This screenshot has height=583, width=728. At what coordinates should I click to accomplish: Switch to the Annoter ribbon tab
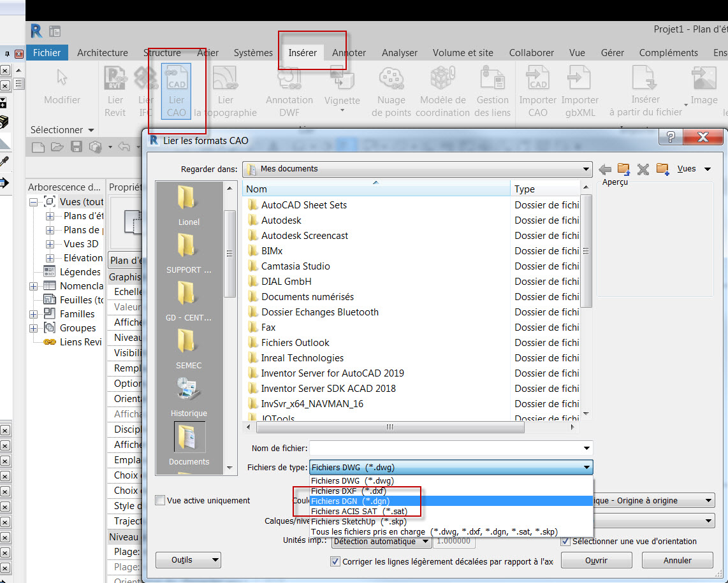coord(349,53)
